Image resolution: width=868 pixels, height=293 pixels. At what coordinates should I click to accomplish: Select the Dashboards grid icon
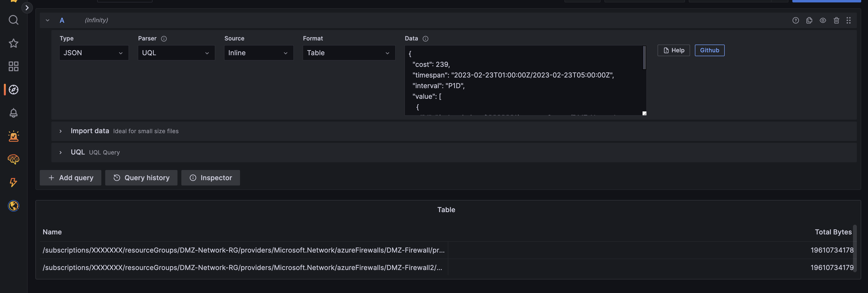point(14,66)
